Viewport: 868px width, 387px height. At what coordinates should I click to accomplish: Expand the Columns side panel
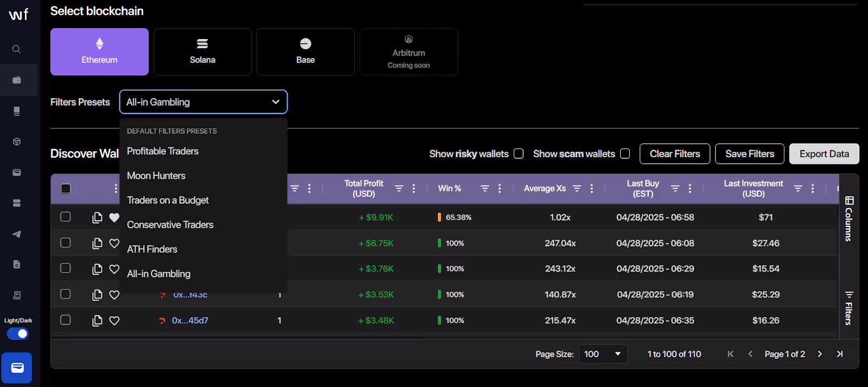(849, 219)
